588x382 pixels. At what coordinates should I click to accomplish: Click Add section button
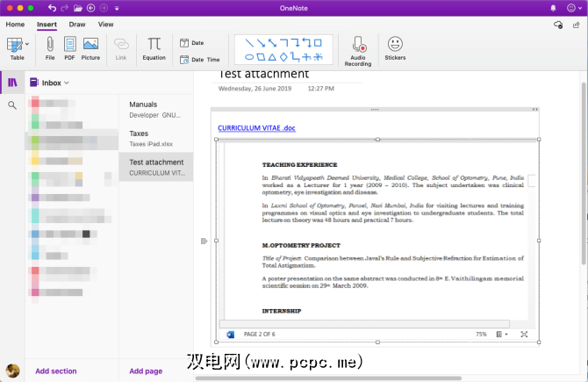click(56, 371)
